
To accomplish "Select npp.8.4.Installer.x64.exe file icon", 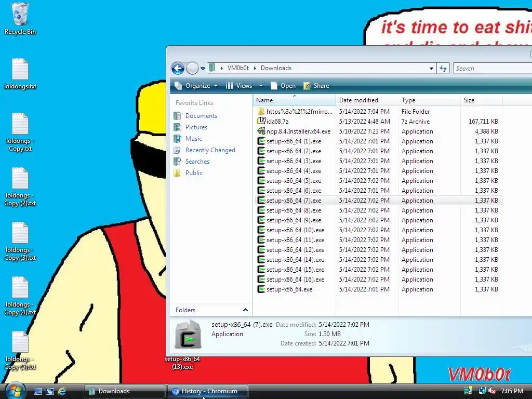I will tap(261, 131).
